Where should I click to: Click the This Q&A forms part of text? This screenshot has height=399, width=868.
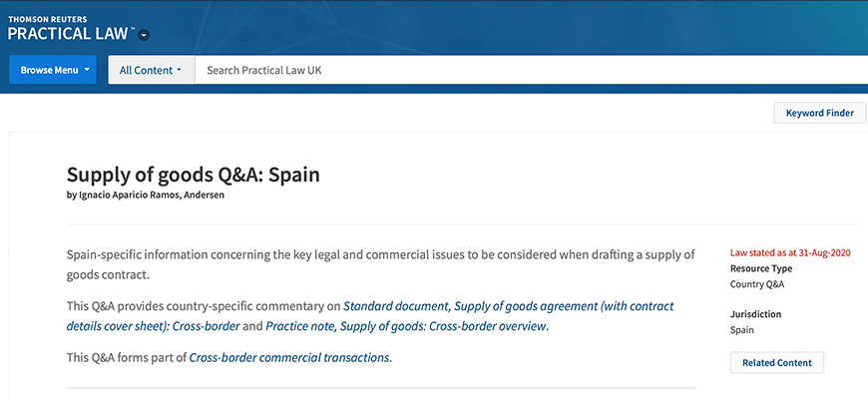(x=127, y=357)
